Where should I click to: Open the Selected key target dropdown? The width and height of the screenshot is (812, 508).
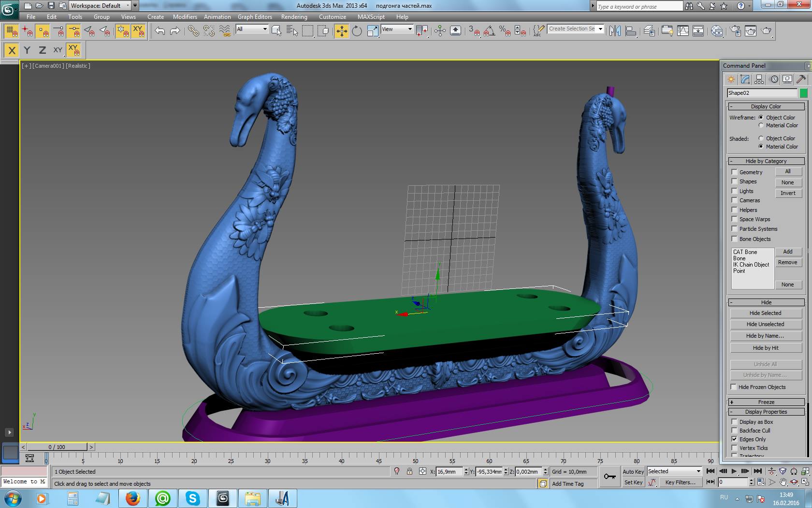point(674,471)
